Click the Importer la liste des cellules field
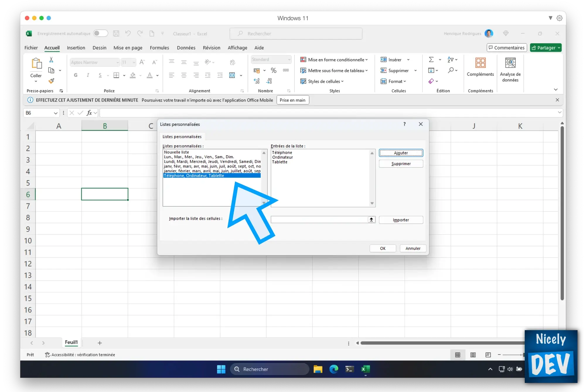Screen dimensions: 586x392 319,219
